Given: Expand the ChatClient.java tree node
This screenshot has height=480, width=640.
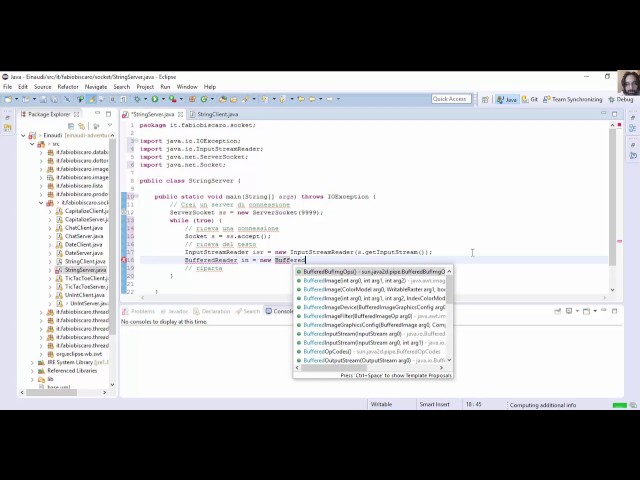Looking at the screenshot, I should (x=50, y=228).
